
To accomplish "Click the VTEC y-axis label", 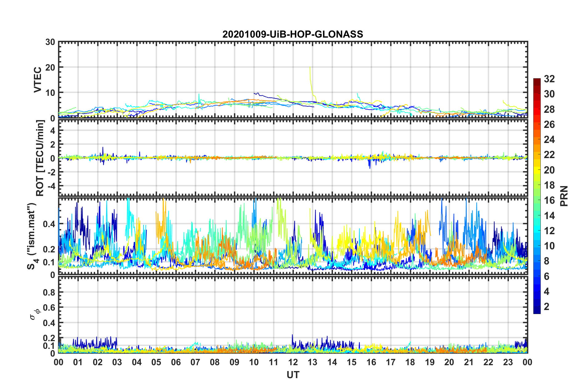I will coord(38,80).
